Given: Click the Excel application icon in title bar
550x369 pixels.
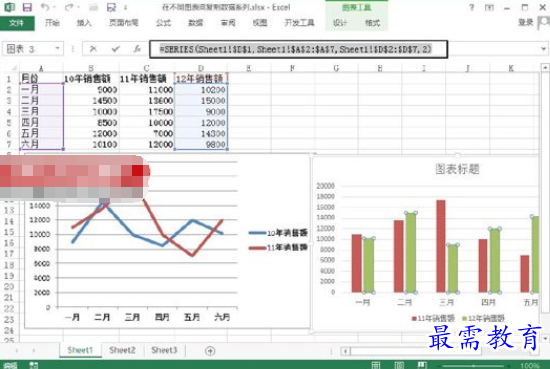Looking at the screenshot, I should click(9, 7).
